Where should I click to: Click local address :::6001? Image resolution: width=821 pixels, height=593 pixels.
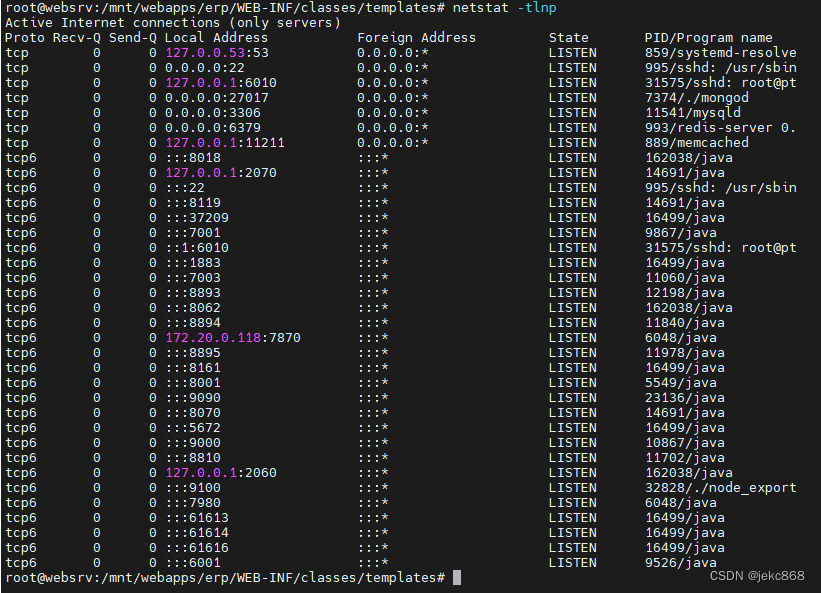[193, 563]
